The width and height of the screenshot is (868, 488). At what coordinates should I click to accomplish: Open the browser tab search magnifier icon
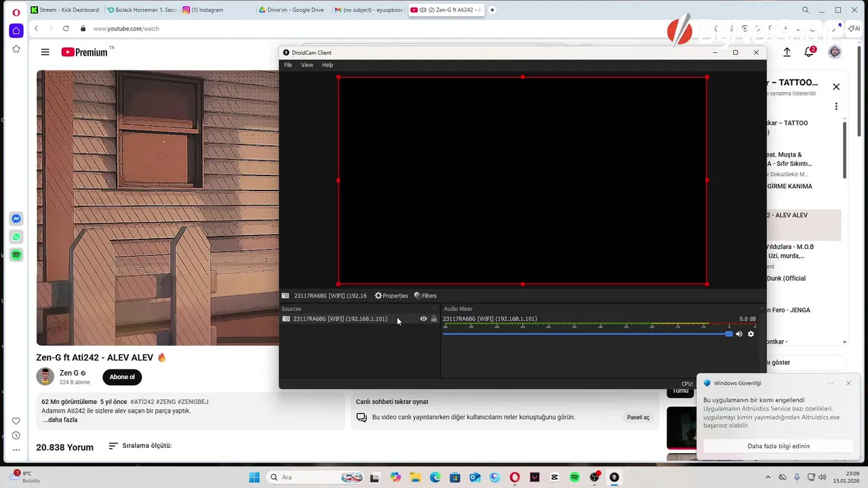pos(806,10)
